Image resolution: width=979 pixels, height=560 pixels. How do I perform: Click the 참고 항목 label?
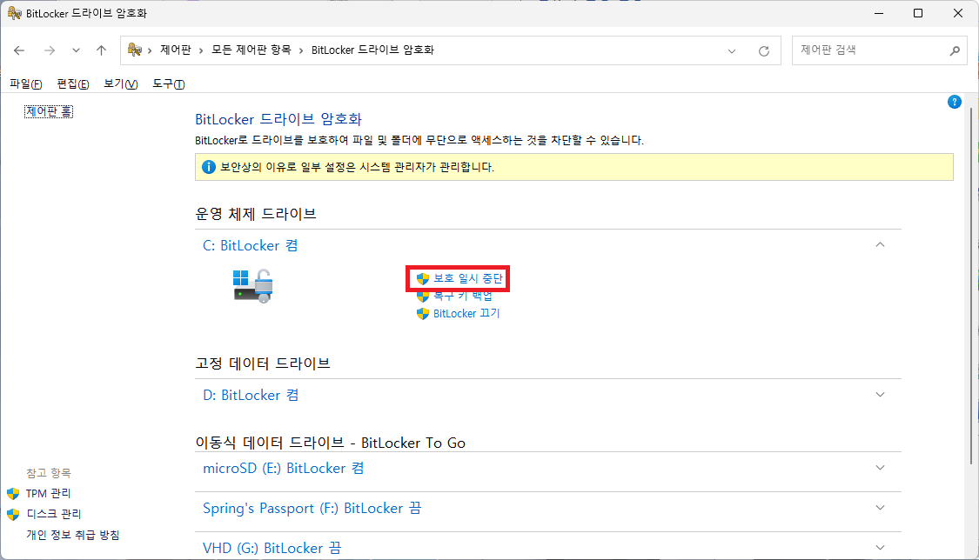pos(49,473)
